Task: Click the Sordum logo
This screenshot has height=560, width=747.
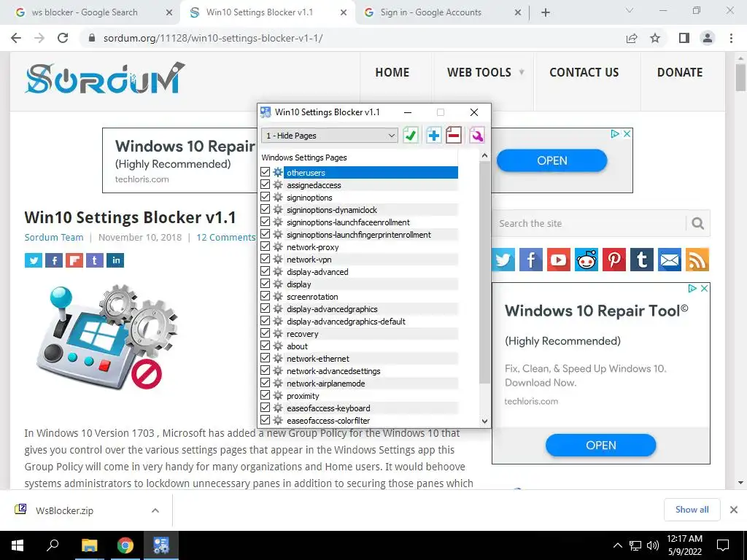Action: click(105, 78)
